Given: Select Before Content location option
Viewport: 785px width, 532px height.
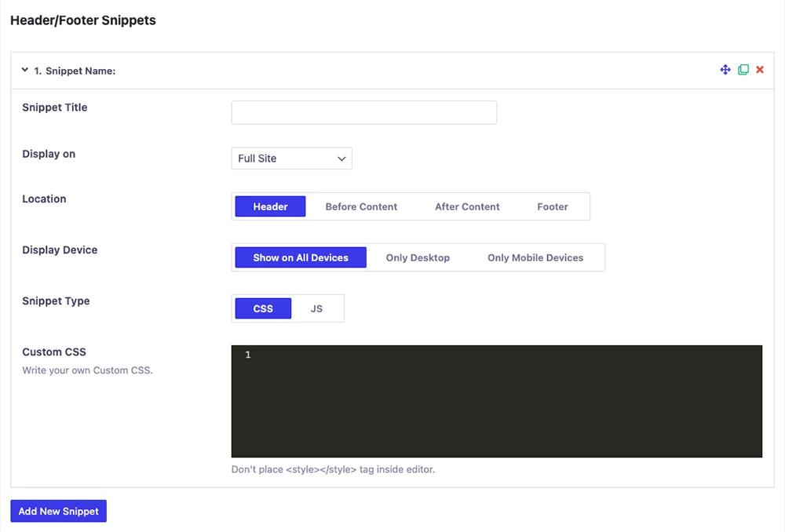Looking at the screenshot, I should pyautogui.click(x=361, y=206).
